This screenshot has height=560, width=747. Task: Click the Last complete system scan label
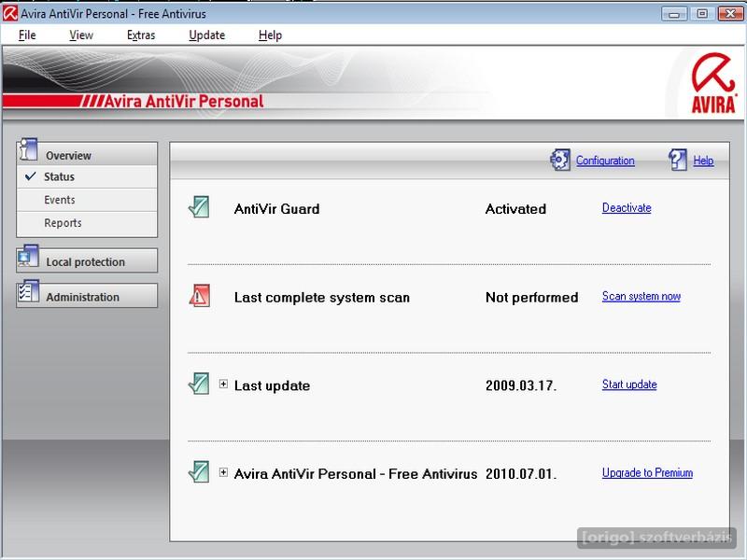[x=321, y=298]
